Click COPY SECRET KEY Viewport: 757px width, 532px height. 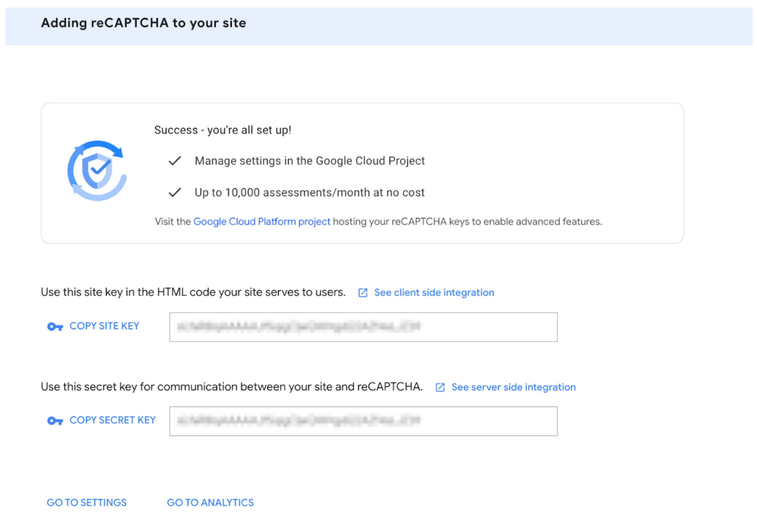coord(112,420)
